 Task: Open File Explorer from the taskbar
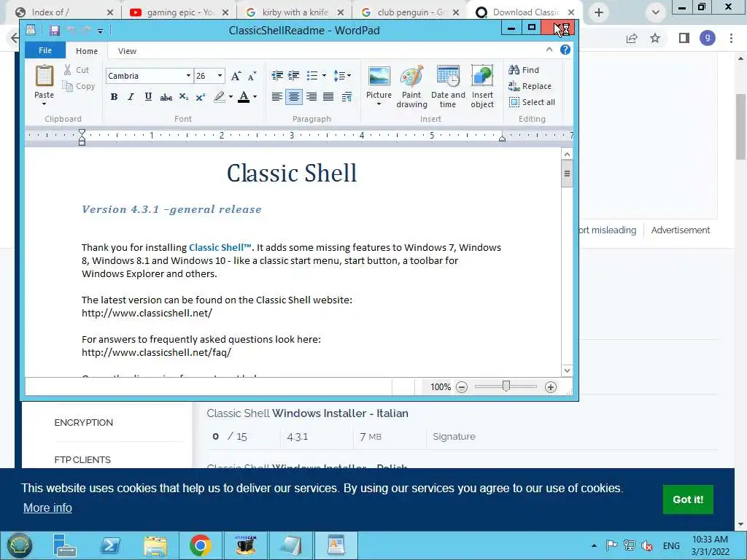pos(155,545)
